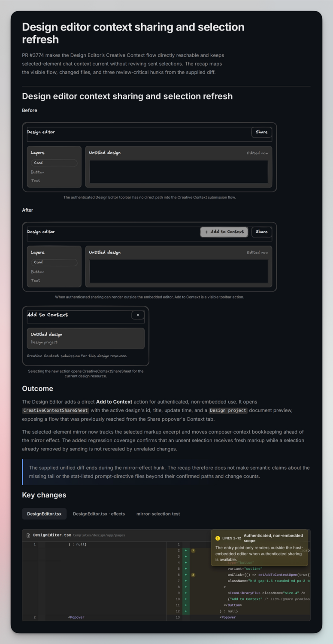
Task: Click annotation marker 2 beside the onClick line
Action: tap(193, 574)
